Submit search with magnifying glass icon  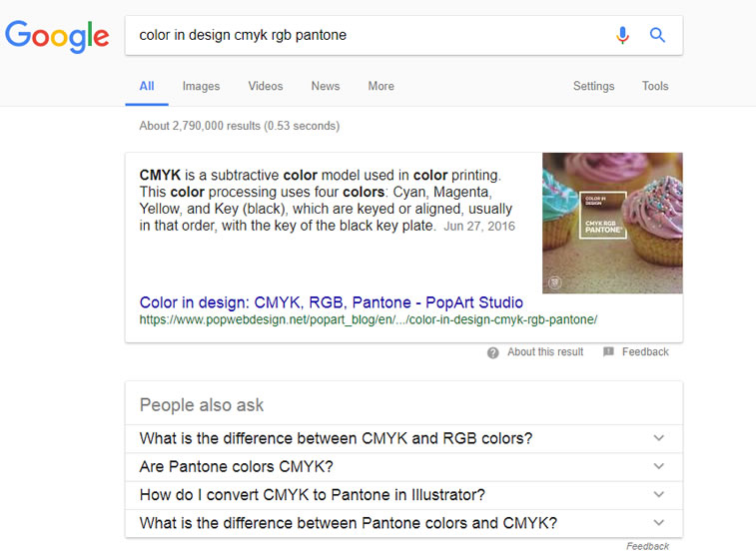(657, 35)
